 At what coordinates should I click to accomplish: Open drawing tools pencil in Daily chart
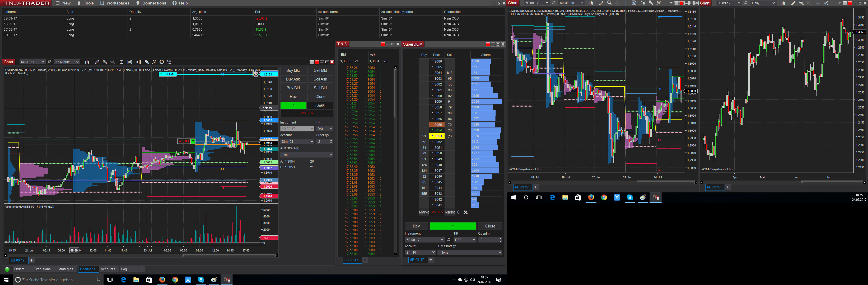click(793, 3)
